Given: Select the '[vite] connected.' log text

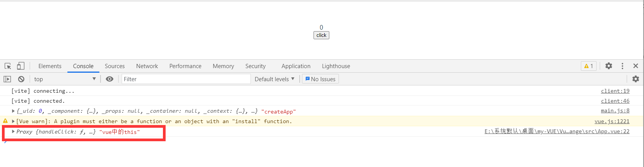Looking at the screenshot, I should coord(38,101).
